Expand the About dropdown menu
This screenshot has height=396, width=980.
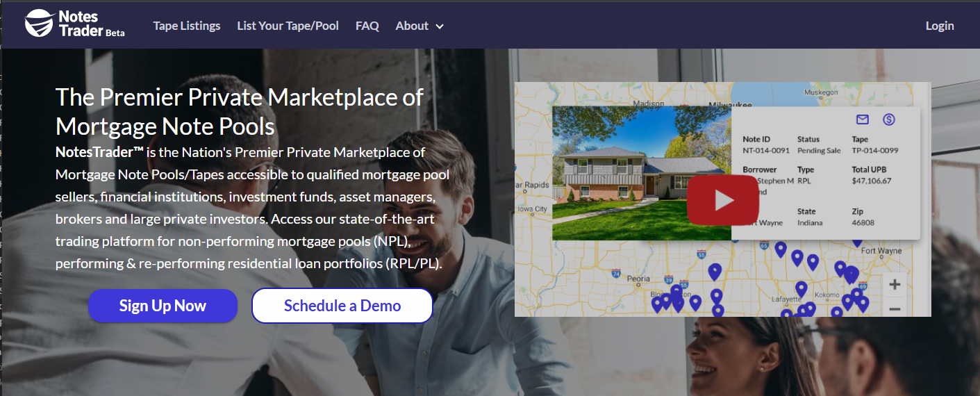tap(420, 26)
